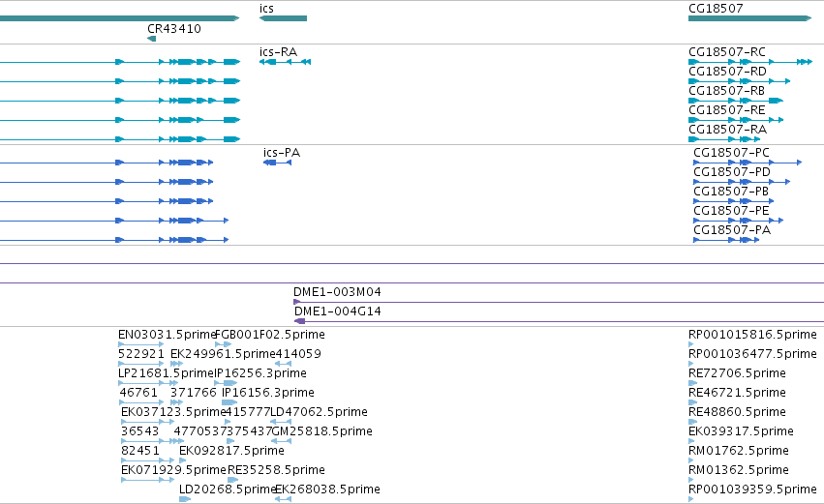Open EST LD20268.5prime
824x504 pixels.
(x=228, y=489)
